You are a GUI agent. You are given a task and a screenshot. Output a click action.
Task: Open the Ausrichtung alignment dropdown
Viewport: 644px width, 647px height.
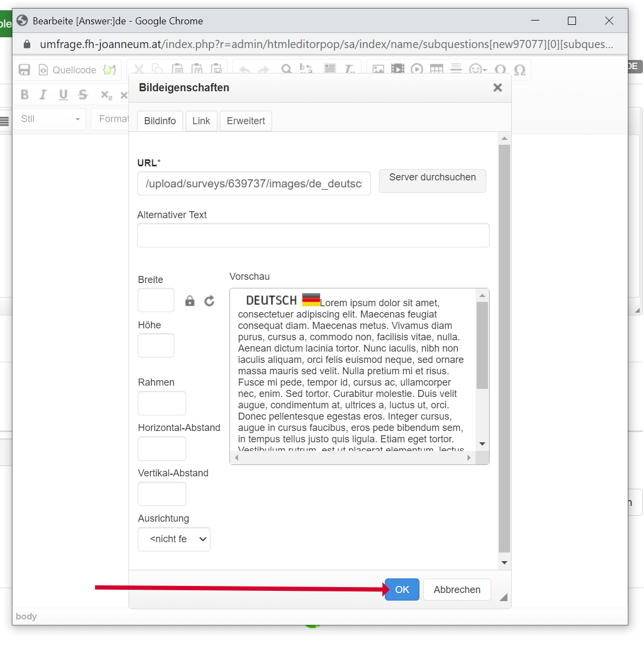pyautogui.click(x=174, y=539)
